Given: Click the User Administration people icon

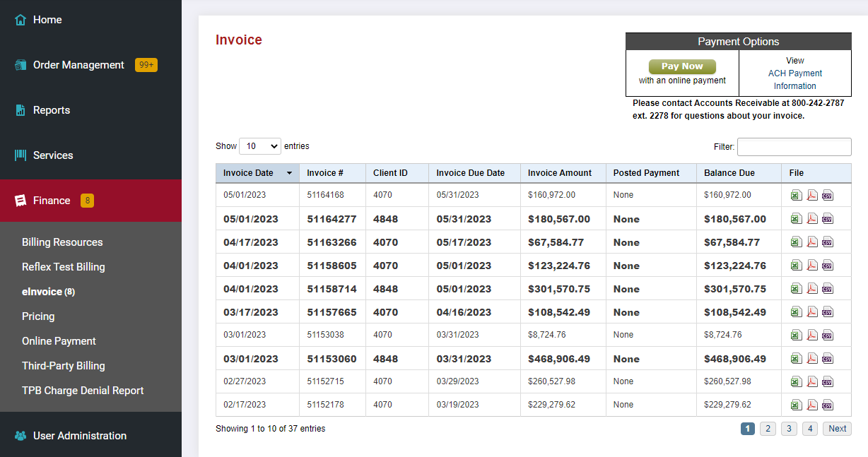Looking at the screenshot, I should [20, 436].
